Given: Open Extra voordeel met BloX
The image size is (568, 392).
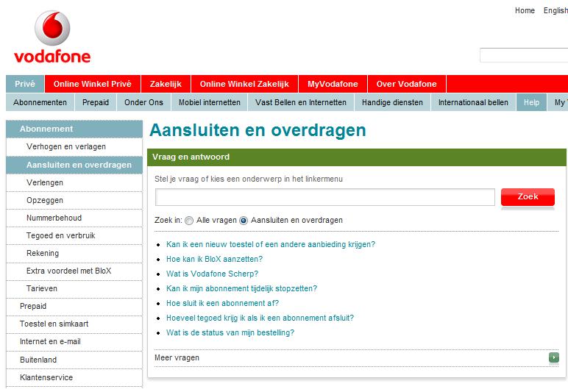Looking at the screenshot, I should point(74,271).
